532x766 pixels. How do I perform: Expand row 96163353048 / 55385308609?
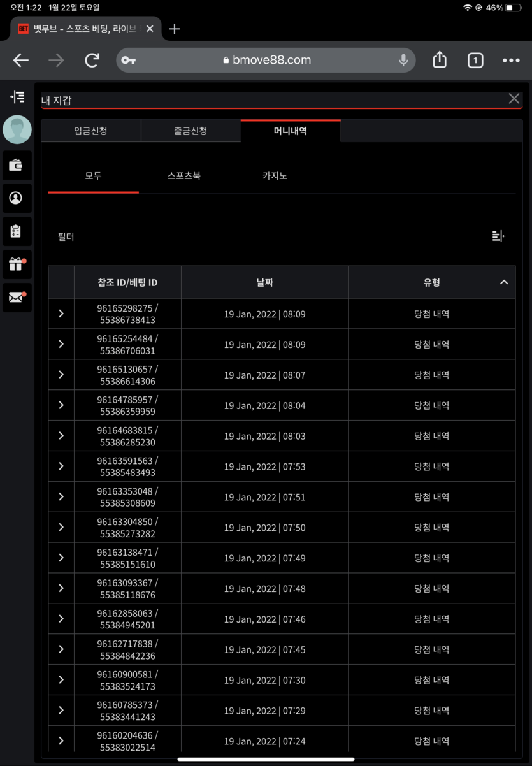[x=61, y=496]
